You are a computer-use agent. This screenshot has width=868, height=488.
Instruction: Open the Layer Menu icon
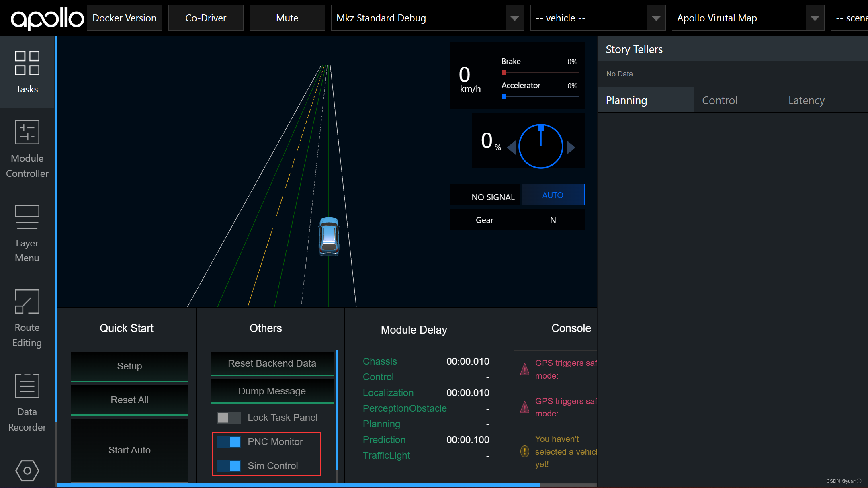tap(27, 217)
